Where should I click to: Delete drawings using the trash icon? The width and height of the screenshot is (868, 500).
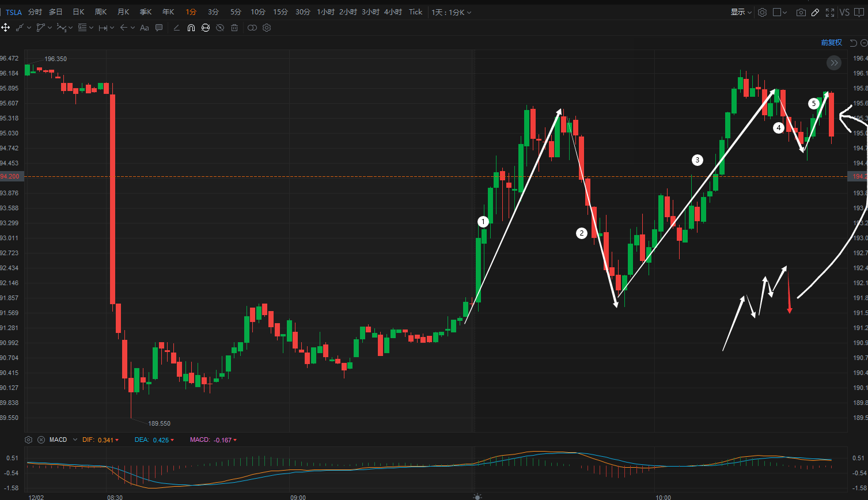tap(234, 28)
